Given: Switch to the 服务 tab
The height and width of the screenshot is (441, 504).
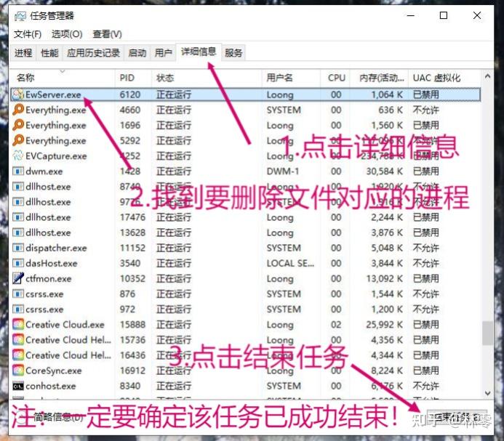Looking at the screenshot, I should click(x=233, y=53).
